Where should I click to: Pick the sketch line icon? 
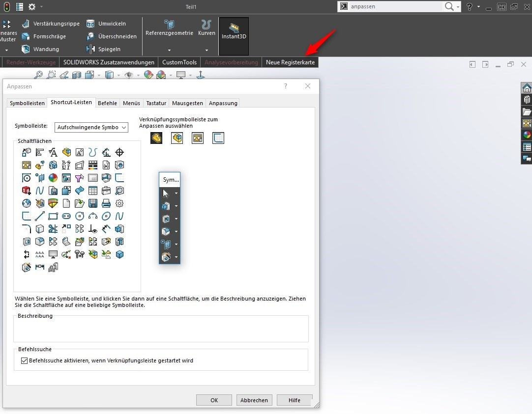tap(40, 216)
